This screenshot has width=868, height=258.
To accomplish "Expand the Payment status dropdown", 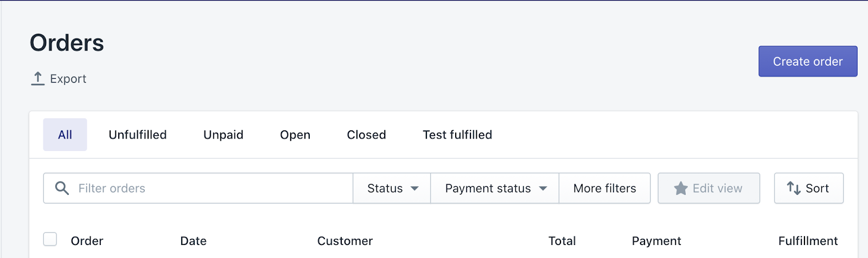I will click(495, 188).
